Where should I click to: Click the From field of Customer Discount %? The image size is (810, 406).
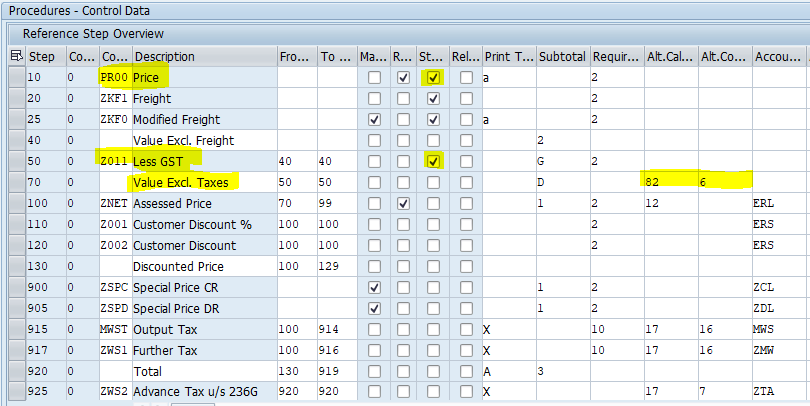click(296, 224)
